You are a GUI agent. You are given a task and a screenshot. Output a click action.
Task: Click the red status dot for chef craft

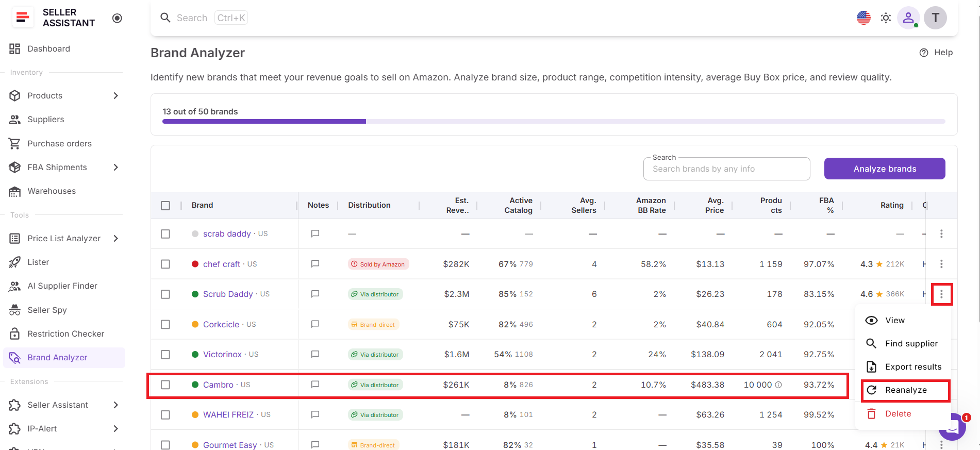195,264
